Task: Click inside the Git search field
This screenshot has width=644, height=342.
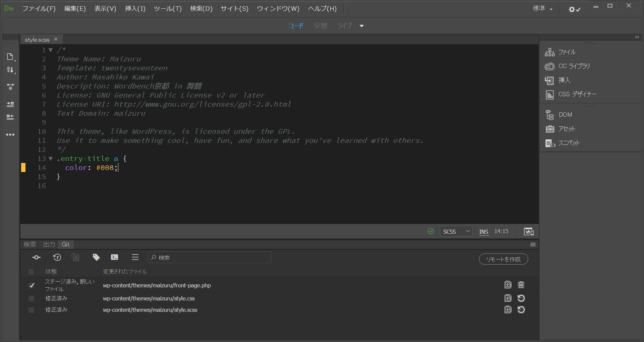Action: pyautogui.click(x=209, y=257)
